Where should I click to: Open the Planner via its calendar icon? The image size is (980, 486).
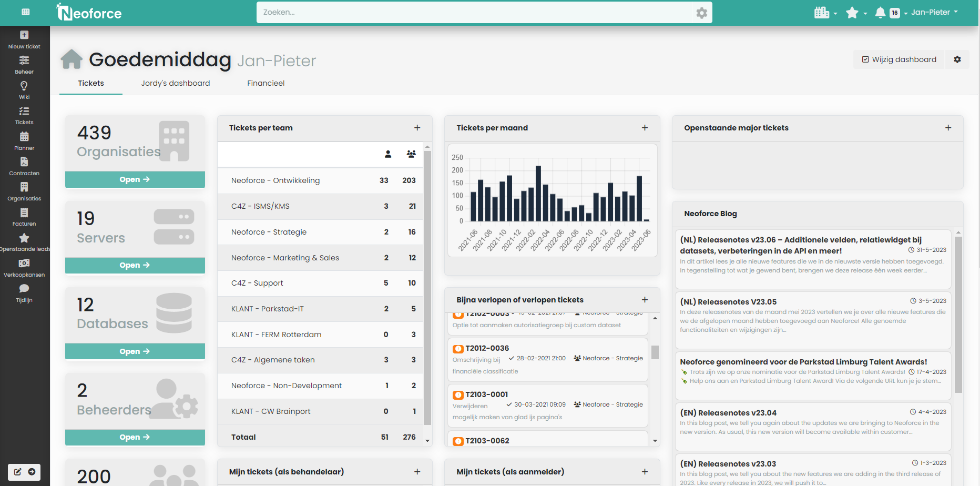pyautogui.click(x=24, y=136)
